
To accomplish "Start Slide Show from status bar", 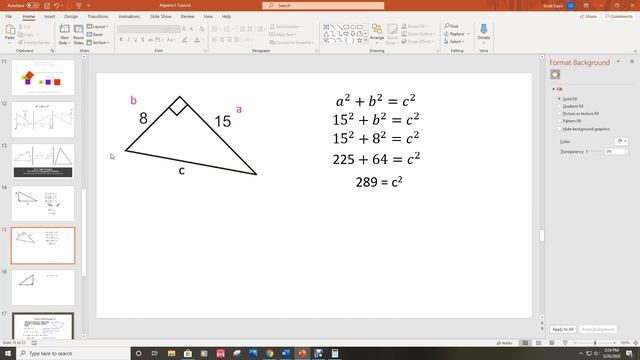I will coord(565,343).
